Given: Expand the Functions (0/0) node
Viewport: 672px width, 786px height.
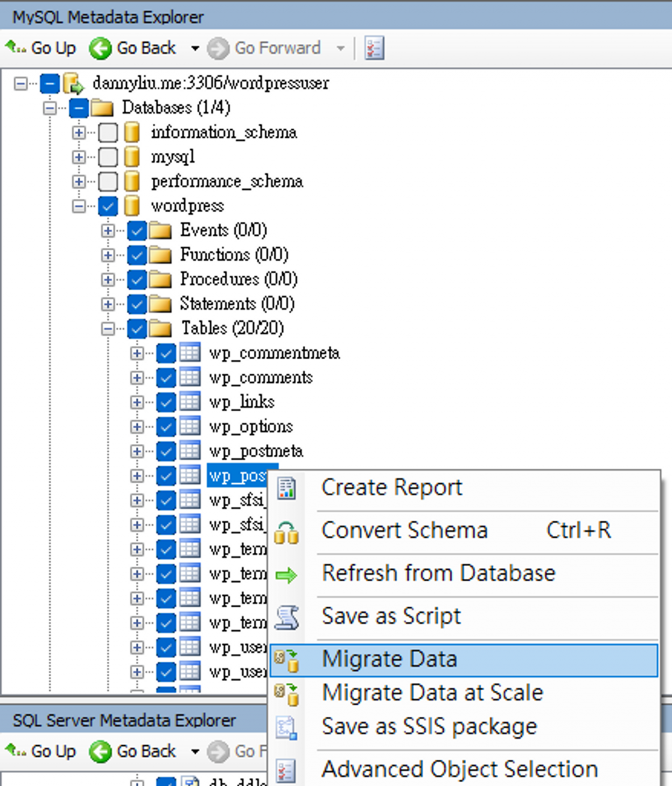Looking at the screenshot, I should [x=108, y=255].
